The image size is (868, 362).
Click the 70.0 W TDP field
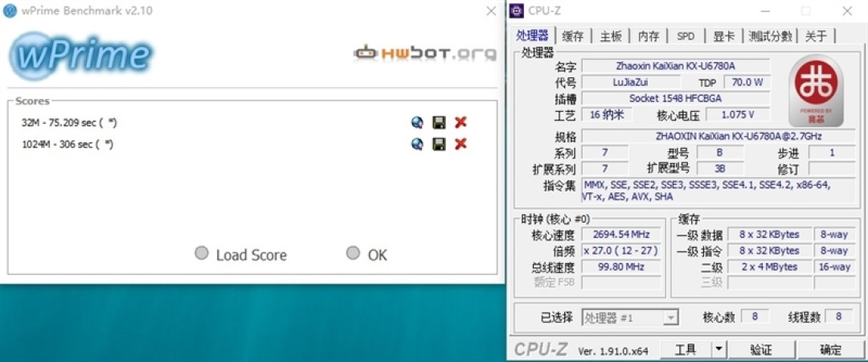tap(747, 82)
